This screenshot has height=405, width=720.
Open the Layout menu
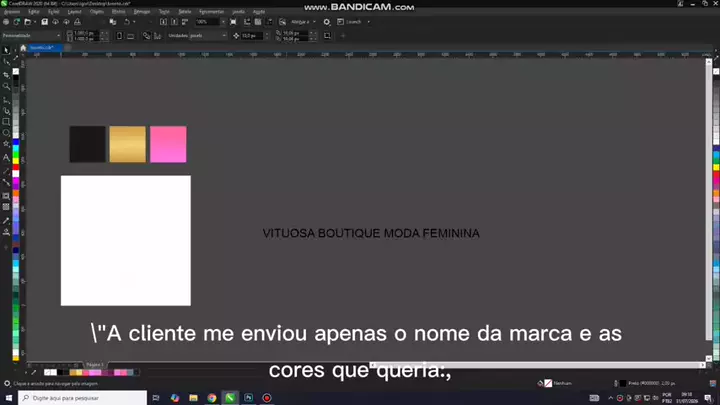point(74,11)
